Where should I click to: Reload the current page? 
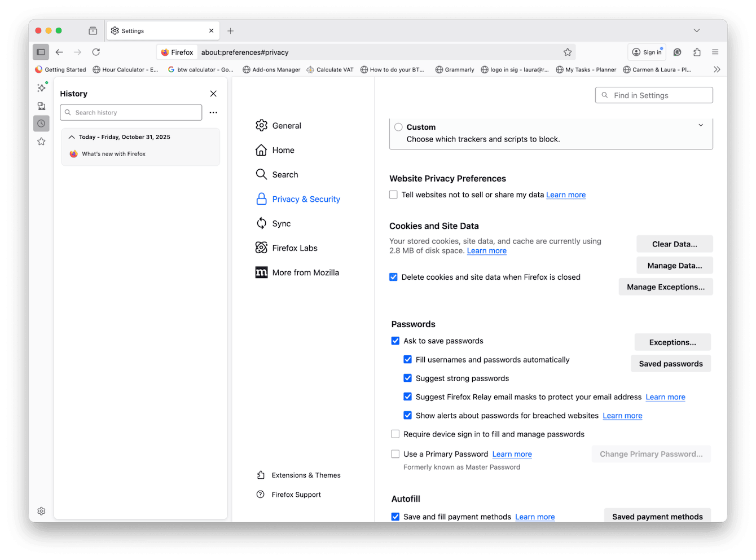click(96, 52)
